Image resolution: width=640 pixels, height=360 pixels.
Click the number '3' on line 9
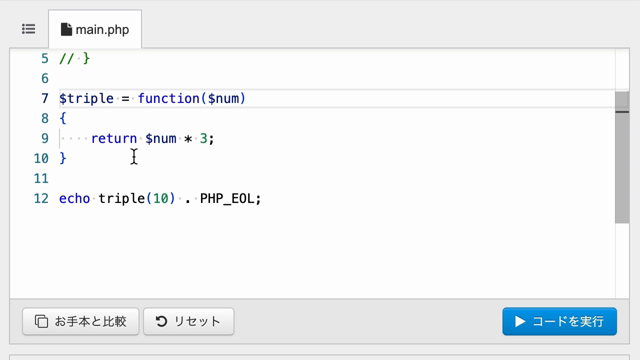[x=204, y=138]
